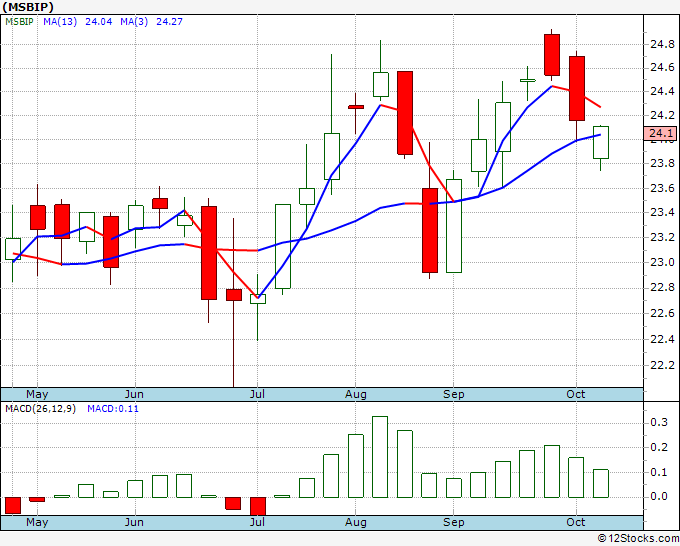Click the highlighted 24.1 current price tag
The image size is (680, 546).
click(658, 133)
